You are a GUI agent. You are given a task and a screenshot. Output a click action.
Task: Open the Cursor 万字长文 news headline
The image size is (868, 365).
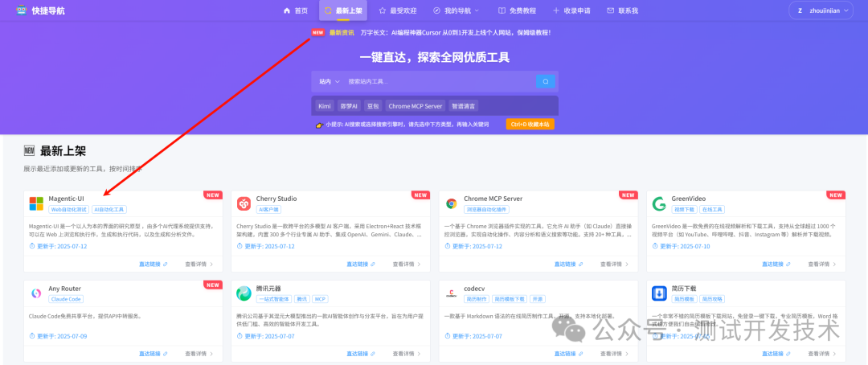tap(455, 33)
